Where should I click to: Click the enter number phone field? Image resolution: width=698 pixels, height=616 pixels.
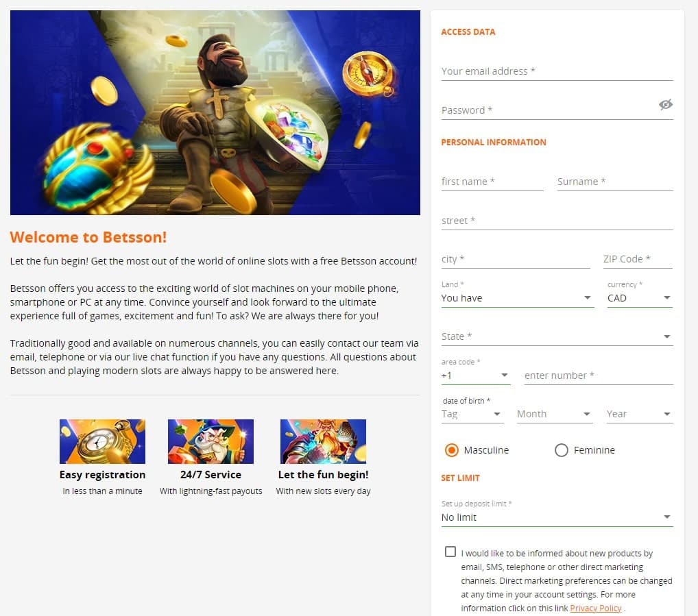(599, 375)
